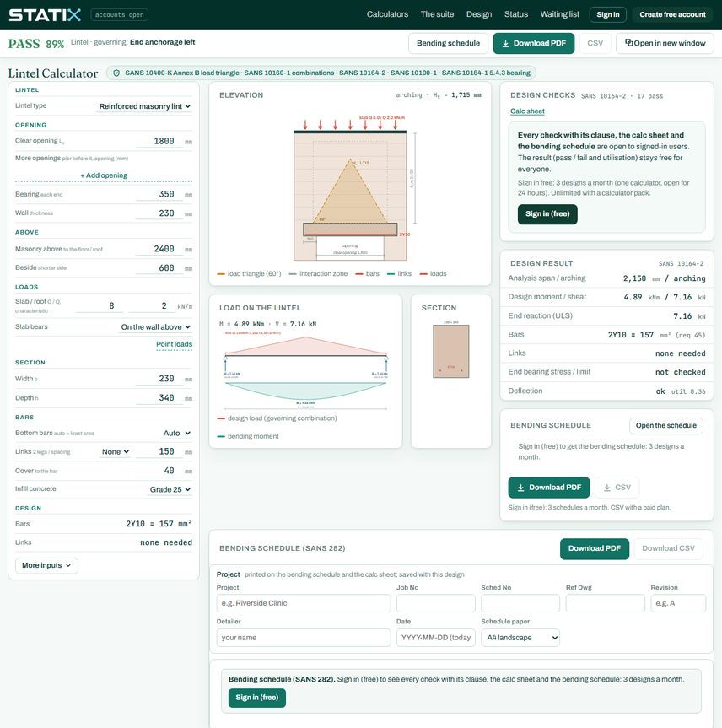
Task: Click the Sched No field
Action: (x=520, y=603)
